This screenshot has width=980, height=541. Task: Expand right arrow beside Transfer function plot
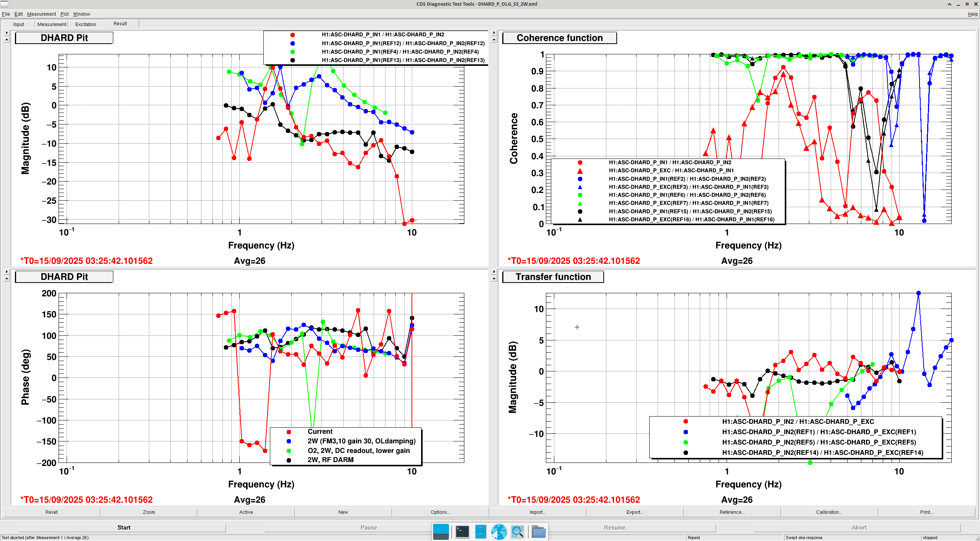click(x=494, y=272)
